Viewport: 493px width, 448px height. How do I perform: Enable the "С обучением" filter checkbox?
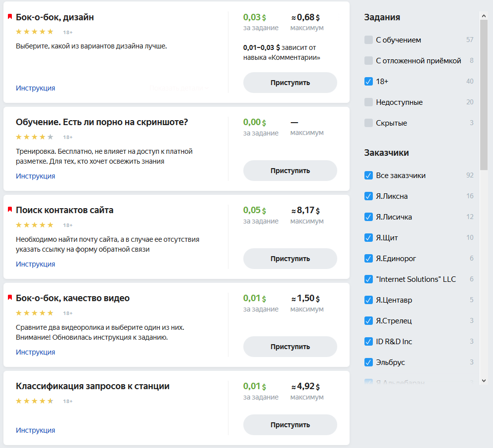coord(368,40)
